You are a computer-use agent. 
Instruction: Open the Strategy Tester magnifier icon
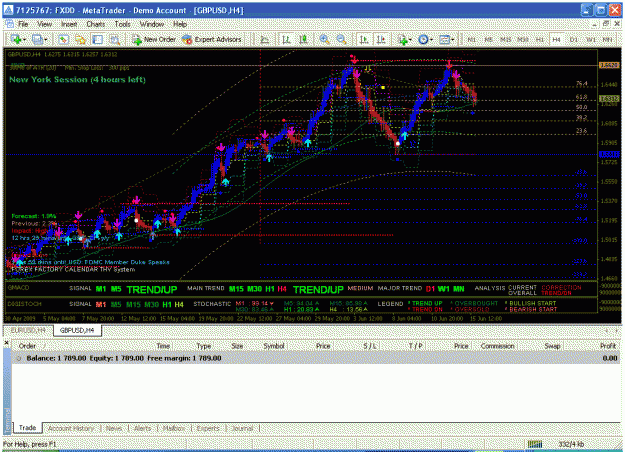point(115,39)
